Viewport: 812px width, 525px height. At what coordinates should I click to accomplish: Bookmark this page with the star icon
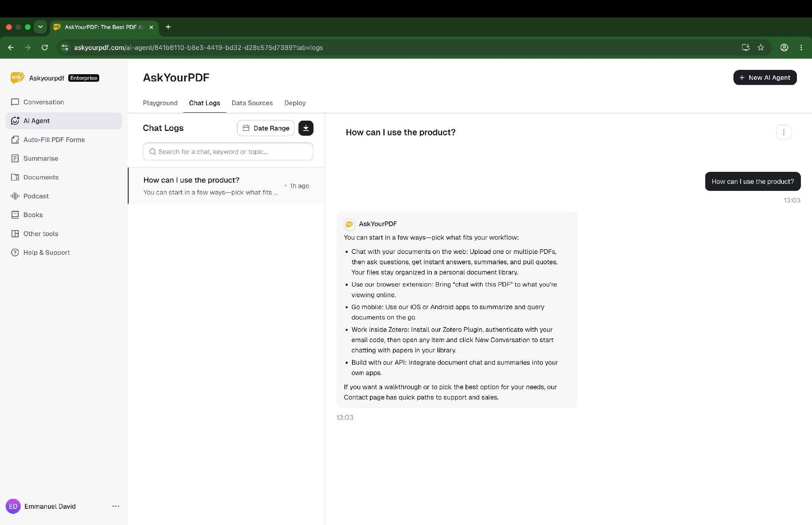tap(761, 48)
